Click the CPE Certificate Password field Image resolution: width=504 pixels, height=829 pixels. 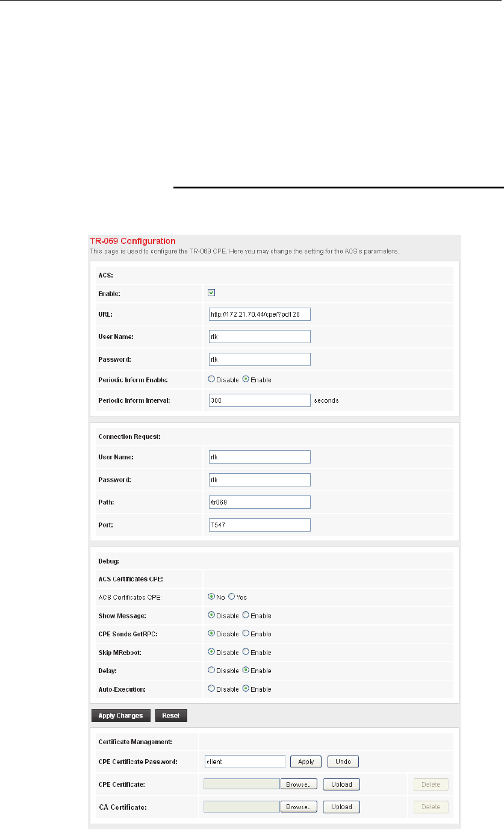244,762
